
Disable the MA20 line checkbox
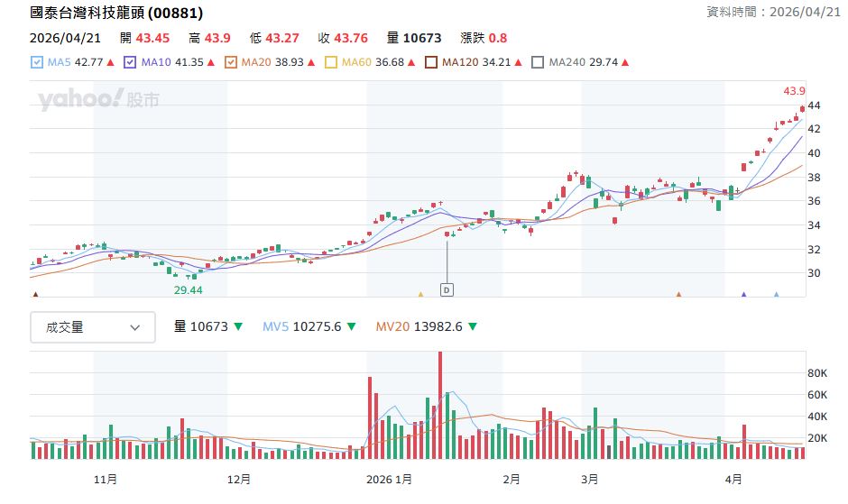click(230, 62)
